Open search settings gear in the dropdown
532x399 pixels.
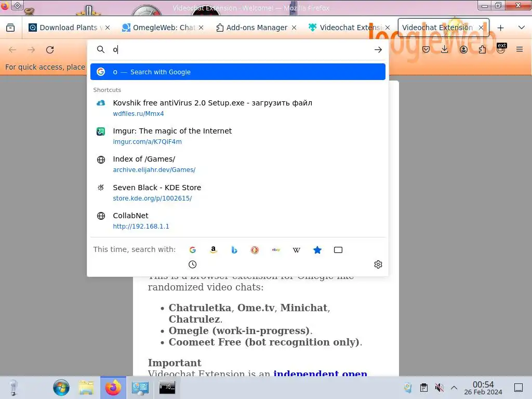coord(378,264)
